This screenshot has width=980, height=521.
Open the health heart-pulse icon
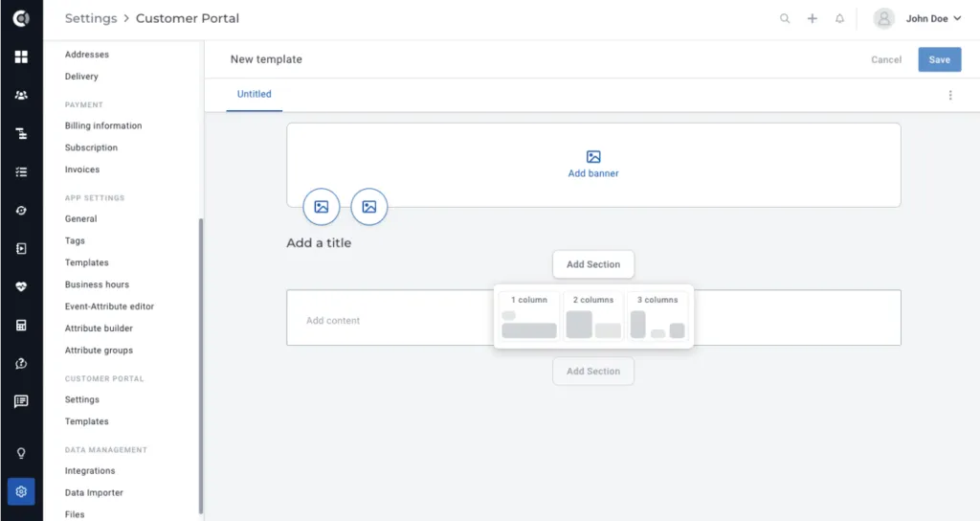pos(21,286)
